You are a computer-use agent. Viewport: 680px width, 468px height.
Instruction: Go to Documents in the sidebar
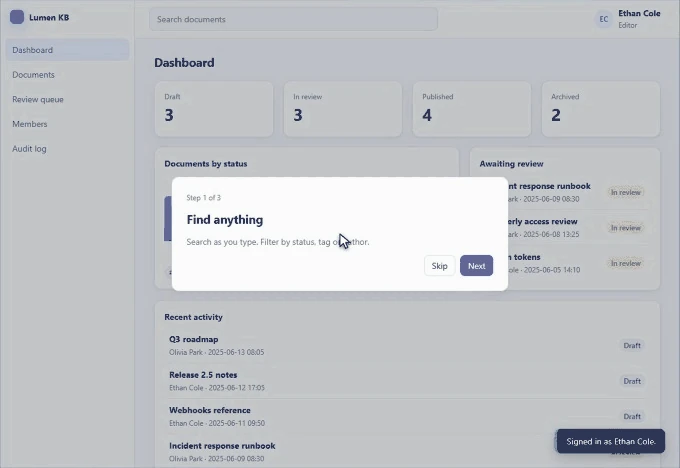pyautogui.click(x=67, y=75)
